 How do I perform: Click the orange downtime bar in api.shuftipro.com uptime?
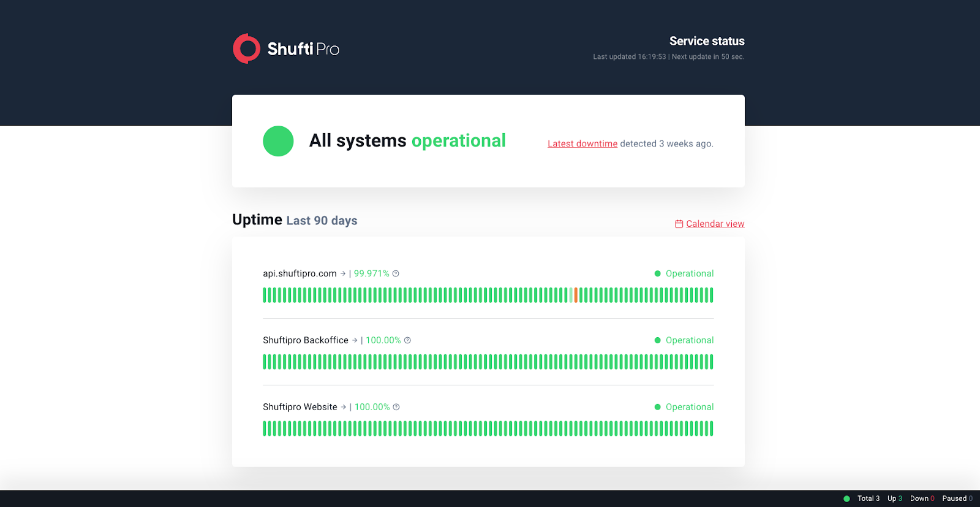click(x=576, y=295)
